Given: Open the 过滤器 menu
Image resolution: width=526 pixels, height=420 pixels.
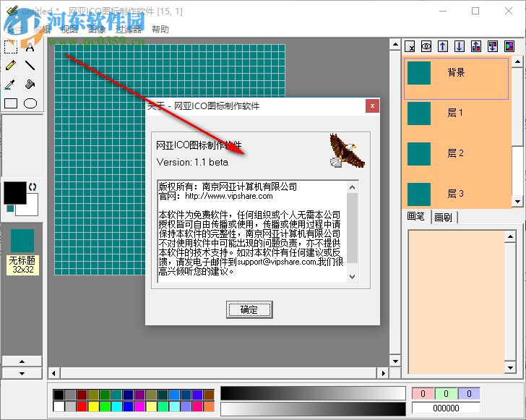Looking at the screenshot, I should tap(128, 30).
